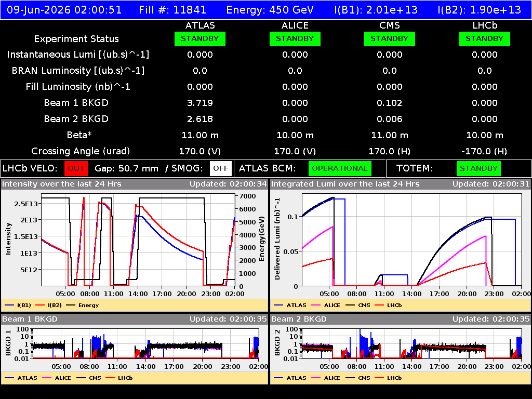Click the Energy legend entry
This screenshot has height=399, width=532.
click(x=83, y=305)
